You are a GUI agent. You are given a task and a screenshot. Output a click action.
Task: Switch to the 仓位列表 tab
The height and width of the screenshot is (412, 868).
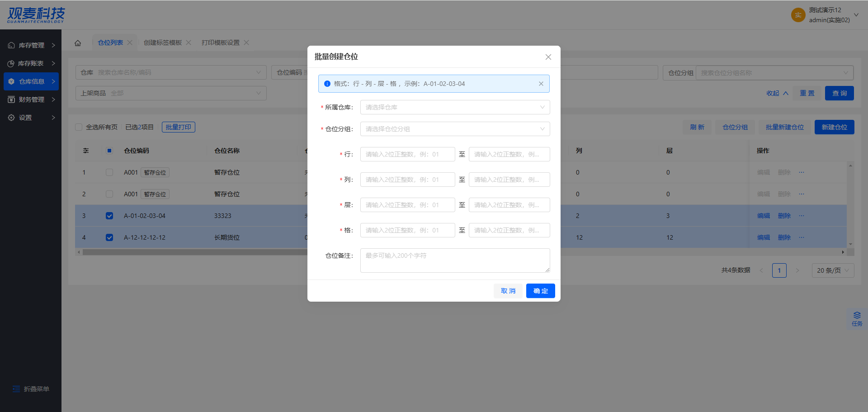110,43
